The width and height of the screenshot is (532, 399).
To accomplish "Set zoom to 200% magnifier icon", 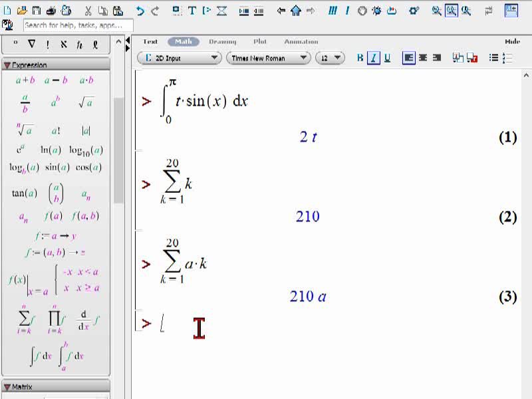I will coord(466,11).
